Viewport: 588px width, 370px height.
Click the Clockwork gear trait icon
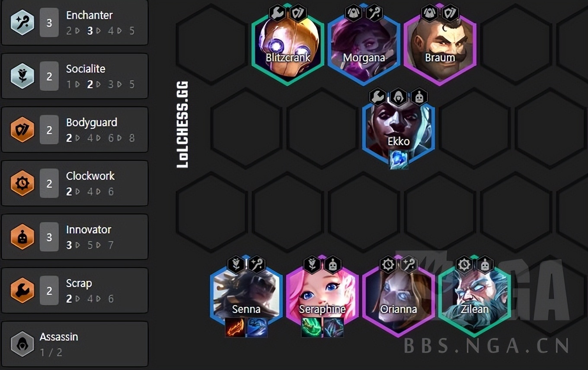[22, 184]
